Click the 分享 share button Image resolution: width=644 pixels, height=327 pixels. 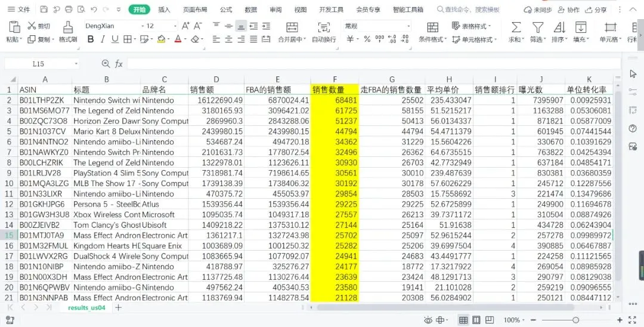[596, 10]
